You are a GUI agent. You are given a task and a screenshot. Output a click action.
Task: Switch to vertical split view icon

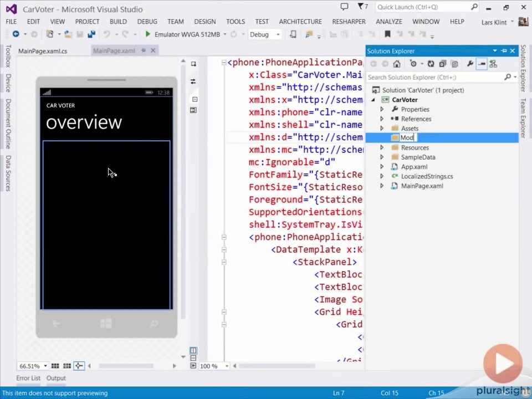click(x=193, y=350)
